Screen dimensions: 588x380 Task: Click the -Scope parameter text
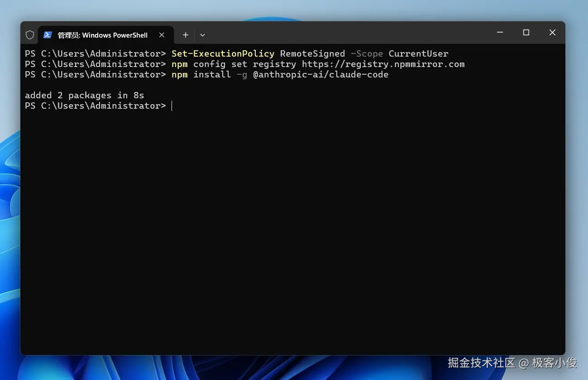(x=367, y=53)
